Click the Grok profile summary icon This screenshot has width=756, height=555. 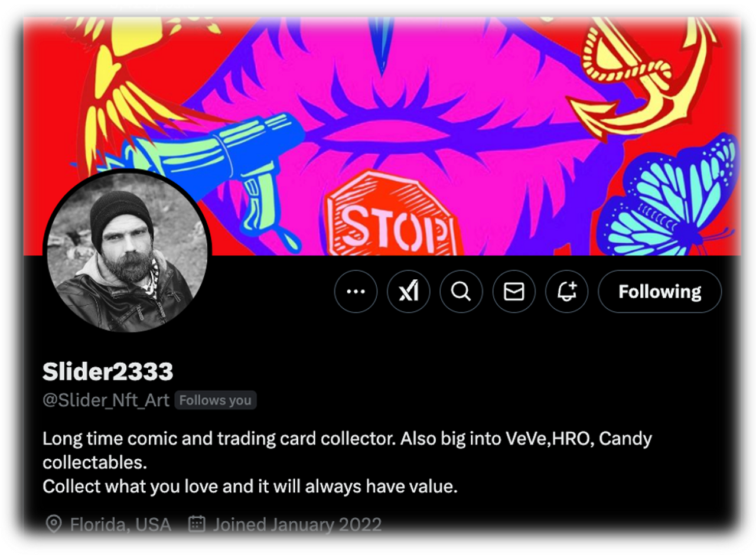408,291
